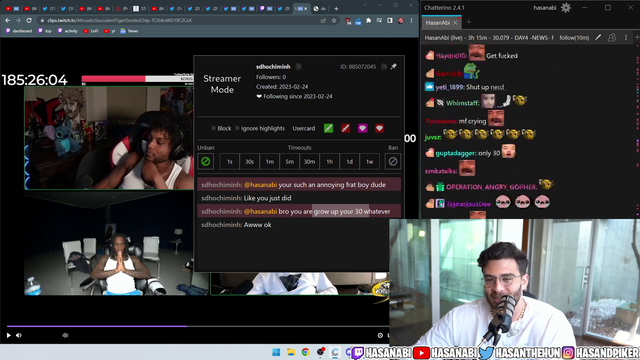This screenshot has width=640, height=360.
Task: Open Chrome from the taskbar
Action: click(x=305, y=352)
